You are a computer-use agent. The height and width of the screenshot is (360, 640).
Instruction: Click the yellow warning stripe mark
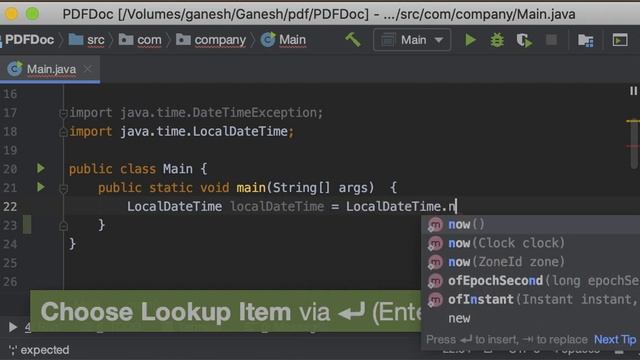[x=633, y=121]
